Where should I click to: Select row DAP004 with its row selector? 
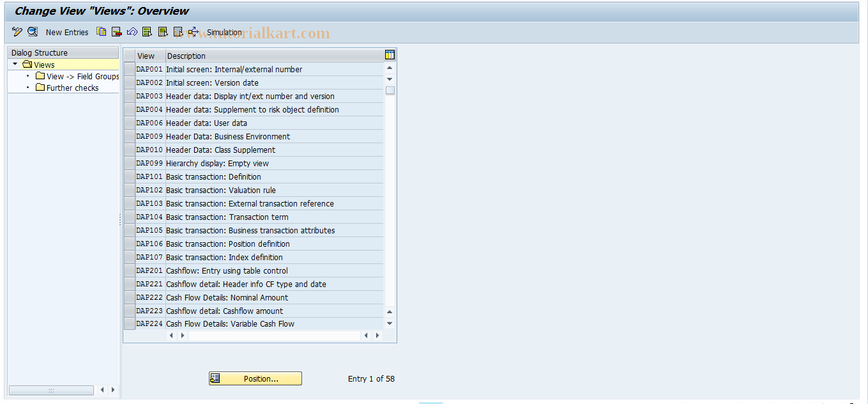[130, 109]
